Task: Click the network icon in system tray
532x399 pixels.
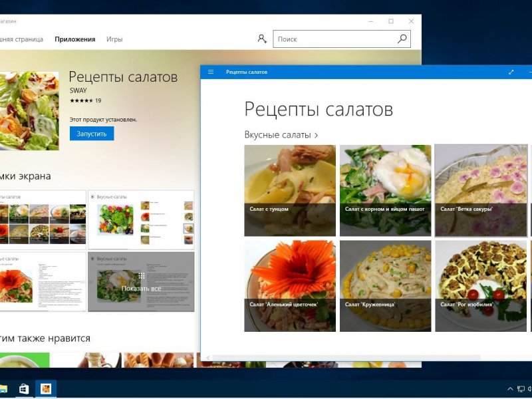Action: click(x=521, y=389)
